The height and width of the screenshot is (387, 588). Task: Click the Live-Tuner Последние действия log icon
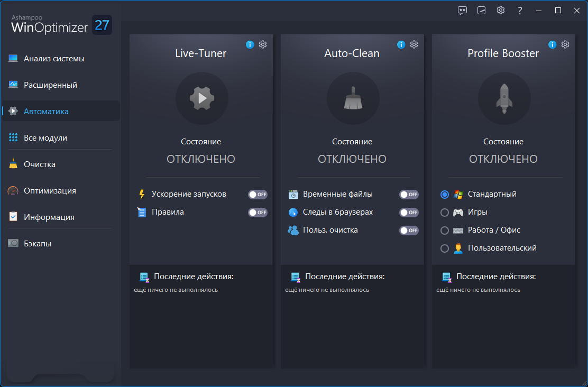(x=144, y=277)
